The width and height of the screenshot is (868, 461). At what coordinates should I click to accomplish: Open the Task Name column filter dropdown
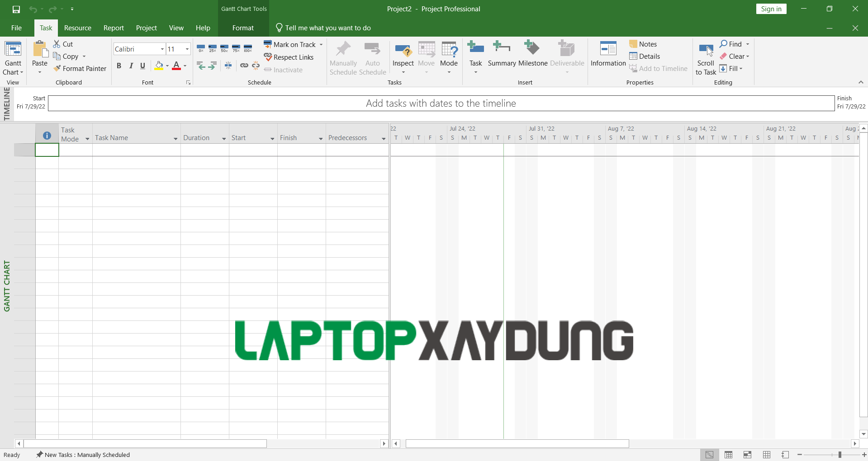click(x=175, y=139)
